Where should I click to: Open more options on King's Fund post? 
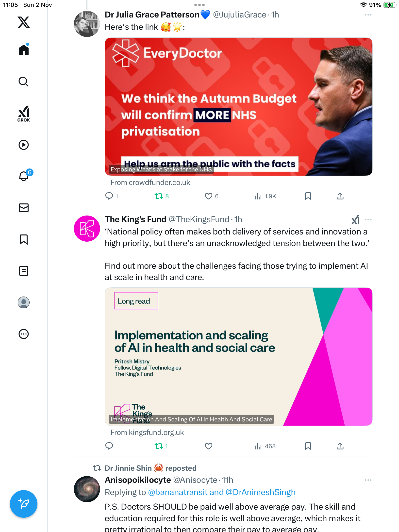coord(368,219)
